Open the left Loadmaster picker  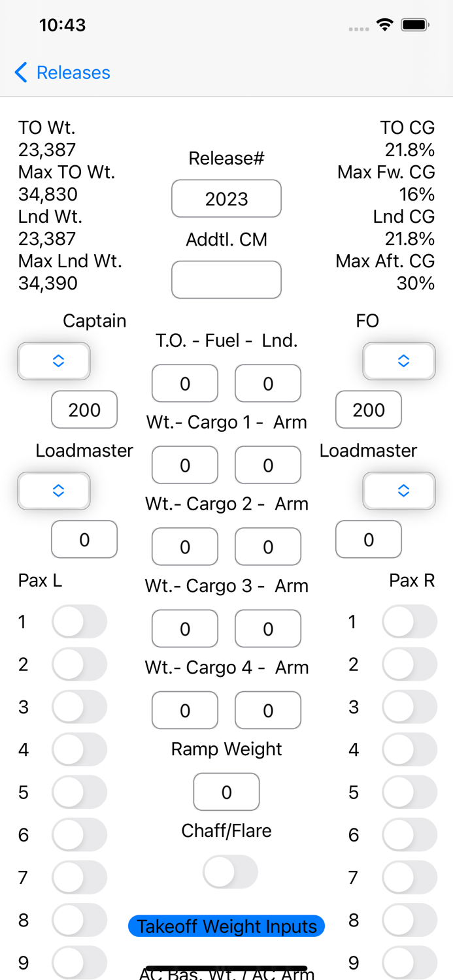tap(54, 491)
